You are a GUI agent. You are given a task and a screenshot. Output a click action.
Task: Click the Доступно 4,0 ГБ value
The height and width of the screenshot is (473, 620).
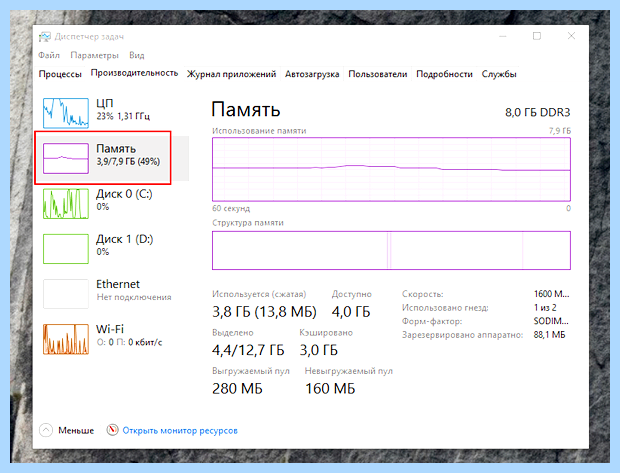click(x=351, y=312)
